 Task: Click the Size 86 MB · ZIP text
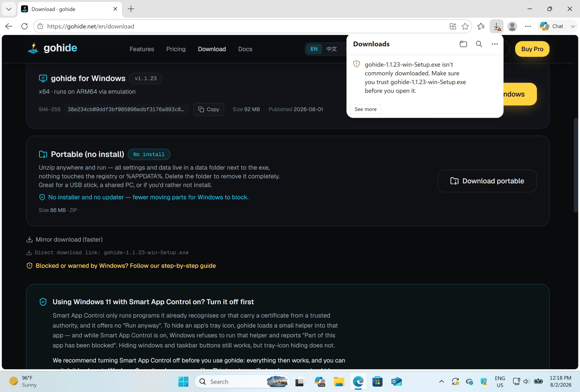(x=58, y=210)
